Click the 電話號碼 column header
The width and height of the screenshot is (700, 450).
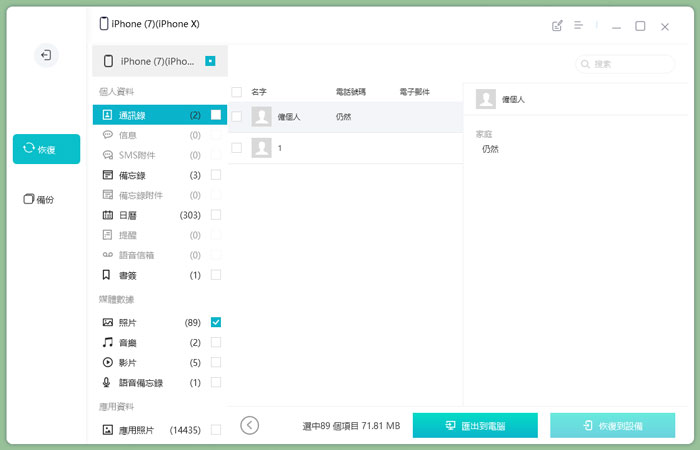[x=351, y=92]
